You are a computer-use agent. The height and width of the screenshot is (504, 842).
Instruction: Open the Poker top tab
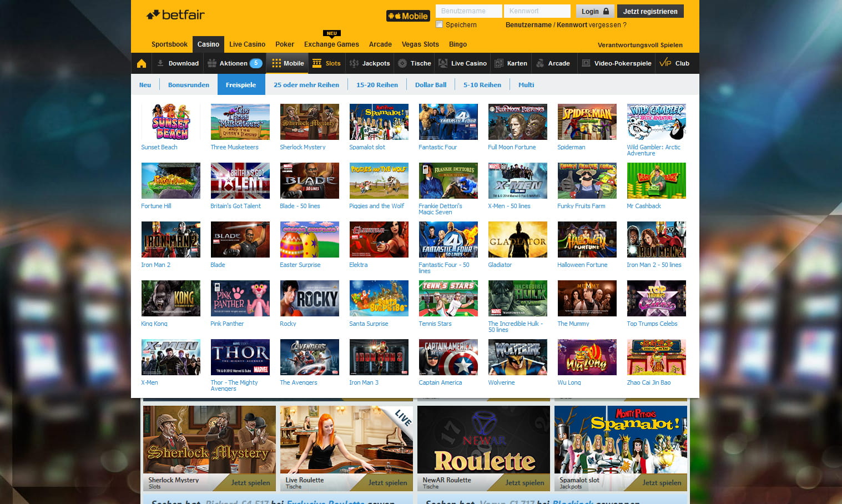pos(285,44)
